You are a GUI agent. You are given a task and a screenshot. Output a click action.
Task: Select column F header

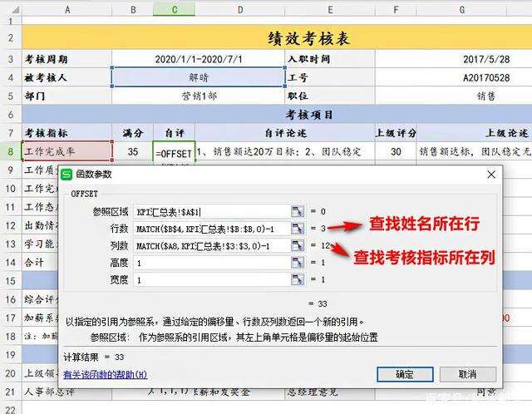pos(396,9)
